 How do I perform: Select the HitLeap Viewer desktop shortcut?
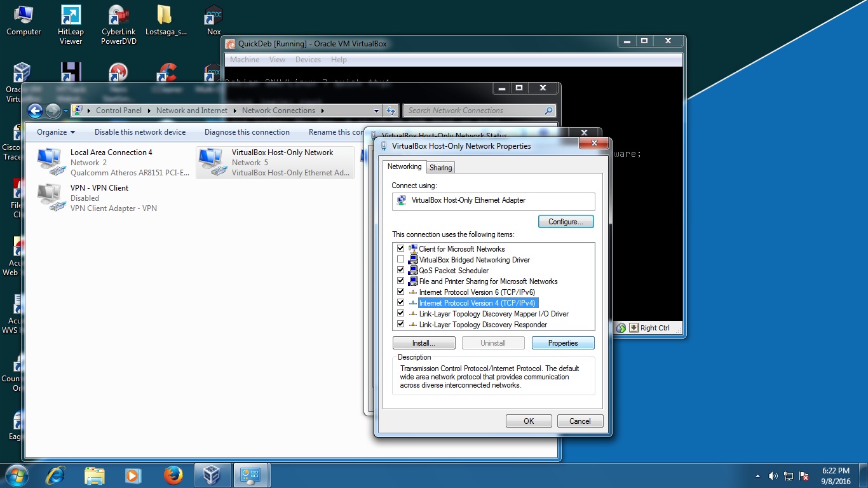pos(71,25)
